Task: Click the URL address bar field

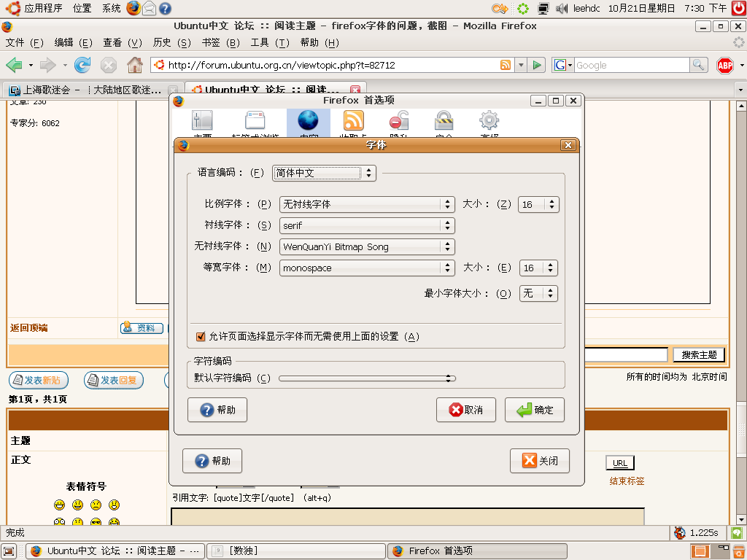Action: pyautogui.click(x=332, y=65)
